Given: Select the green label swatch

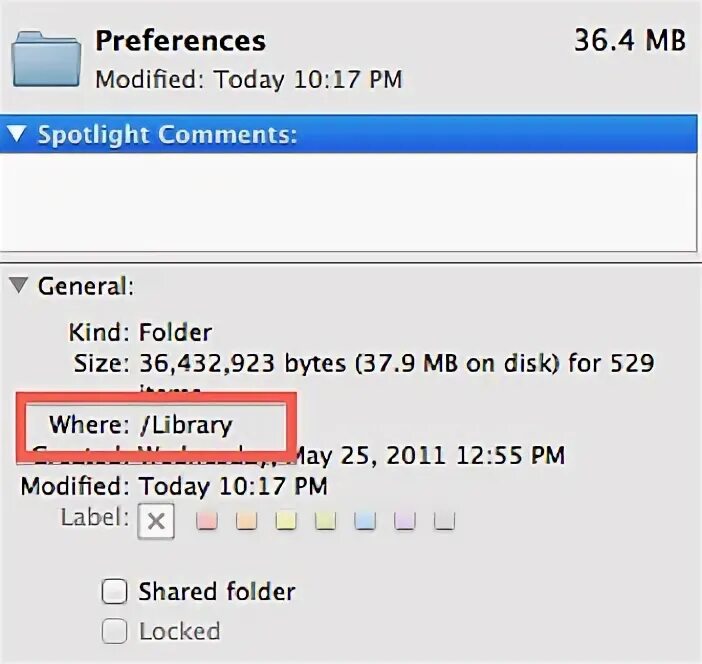Looking at the screenshot, I should (325, 520).
